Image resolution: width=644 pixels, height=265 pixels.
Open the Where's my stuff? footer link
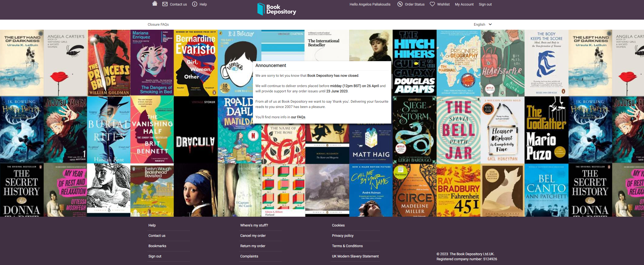coord(254,225)
